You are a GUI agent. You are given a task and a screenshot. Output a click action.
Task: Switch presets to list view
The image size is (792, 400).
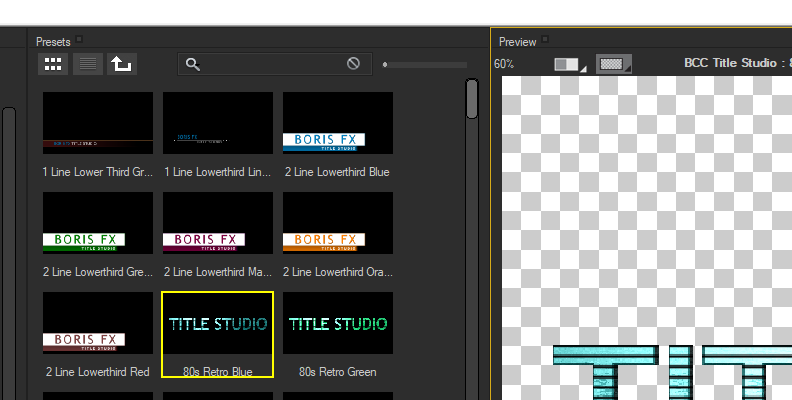click(x=88, y=64)
